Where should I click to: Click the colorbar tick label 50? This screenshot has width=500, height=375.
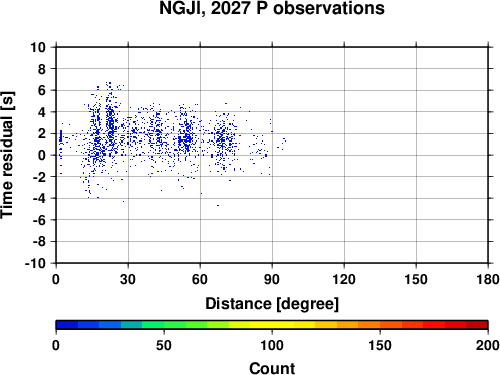pos(164,345)
